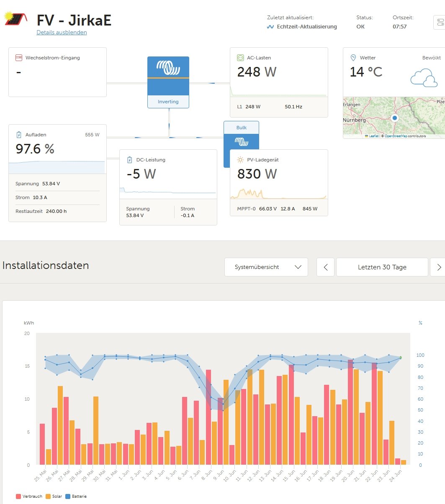Open the Systemübersicht dropdown
445x504 pixels.
266,267
